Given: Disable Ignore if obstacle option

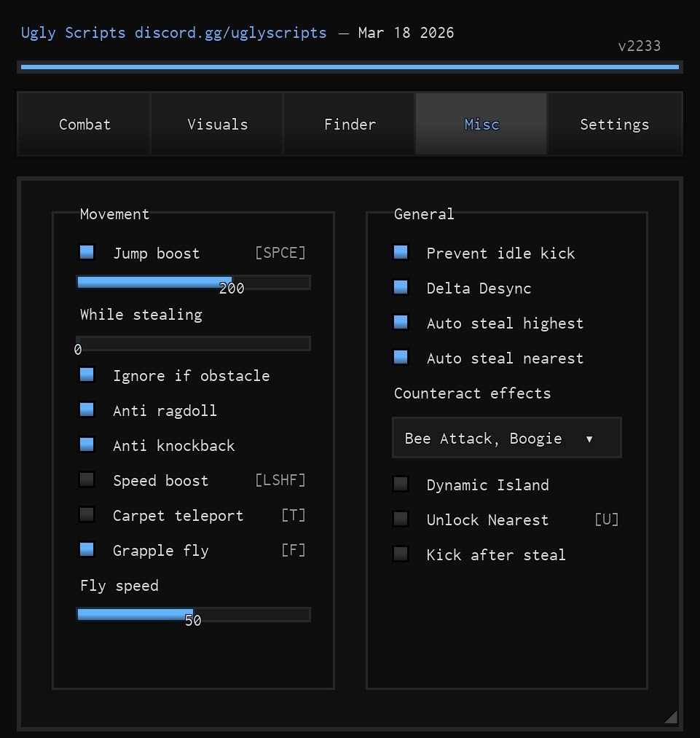Looking at the screenshot, I should 87,375.
